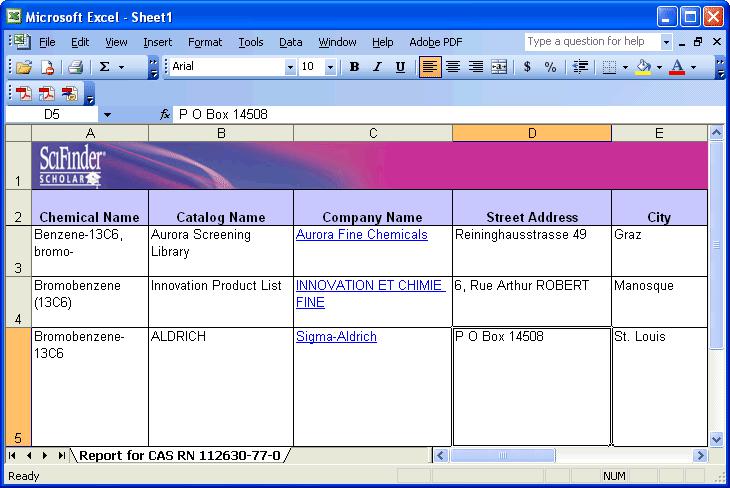Open the Format menu

(205, 42)
